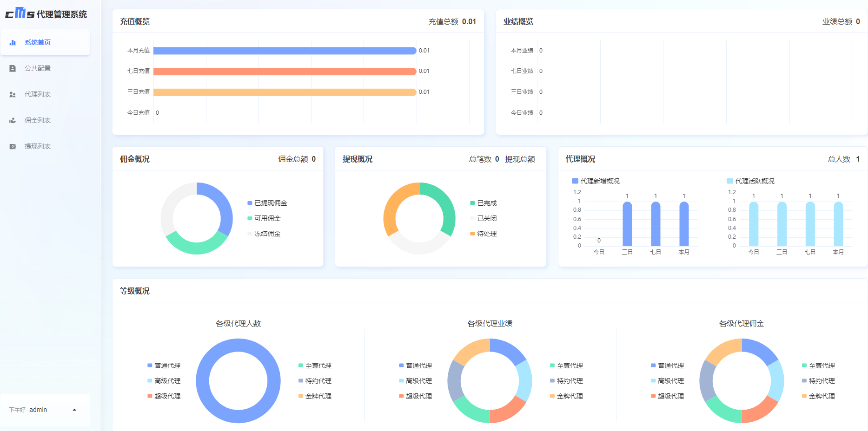
Task: Click the admin username at sidebar bottom
Action: tap(38, 410)
